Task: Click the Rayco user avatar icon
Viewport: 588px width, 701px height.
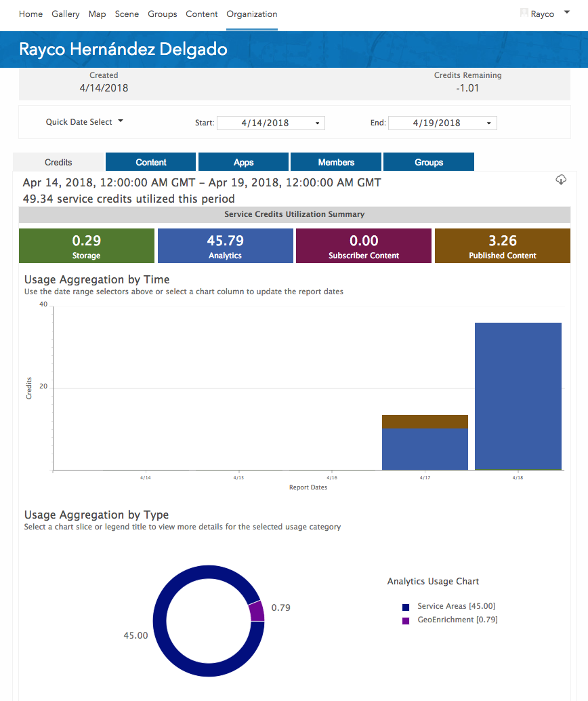Action: pos(524,13)
